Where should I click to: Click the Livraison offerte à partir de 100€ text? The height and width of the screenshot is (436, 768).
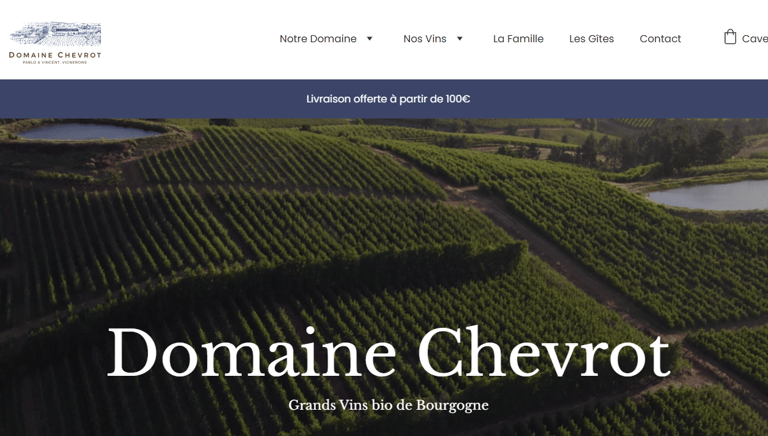pyautogui.click(x=388, y=99)
